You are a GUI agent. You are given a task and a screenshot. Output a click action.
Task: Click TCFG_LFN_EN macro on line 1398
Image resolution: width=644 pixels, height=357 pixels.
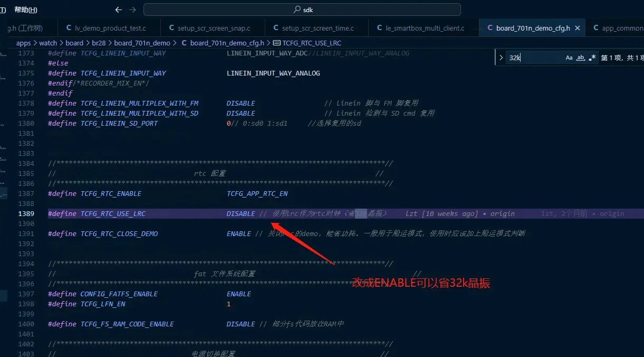click(x=103, y=304)
